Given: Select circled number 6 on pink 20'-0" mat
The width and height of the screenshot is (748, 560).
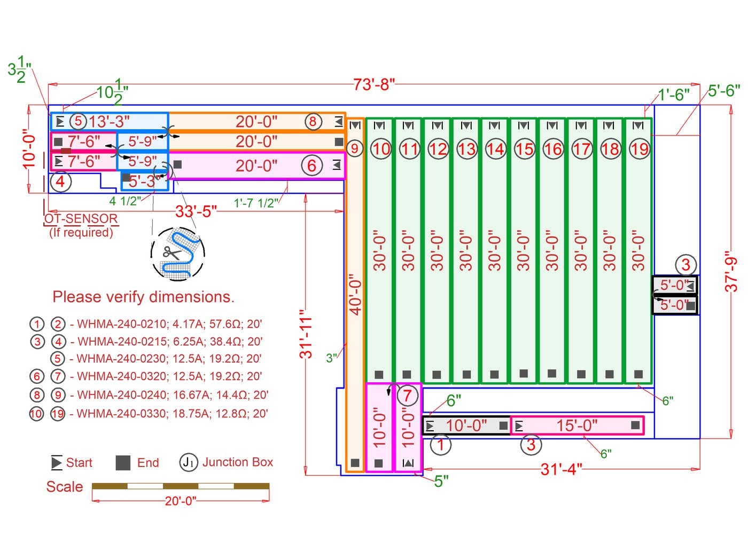Looking at the screenshot, I should pos(311,165).
